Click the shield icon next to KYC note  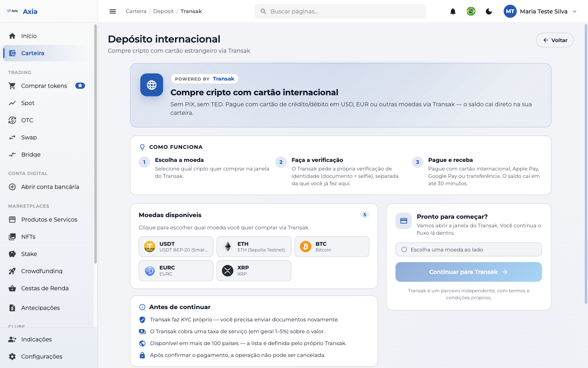click(x=142, y=320)
